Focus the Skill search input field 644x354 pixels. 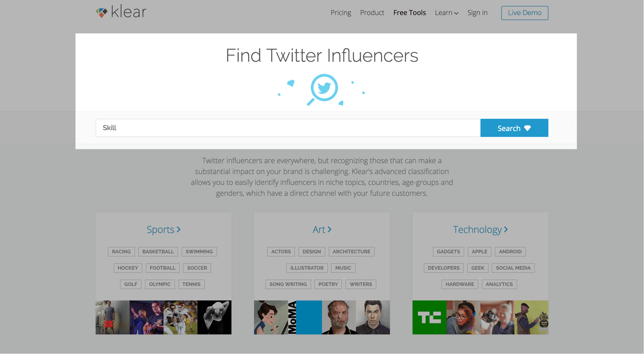click(x=288, y=128)
